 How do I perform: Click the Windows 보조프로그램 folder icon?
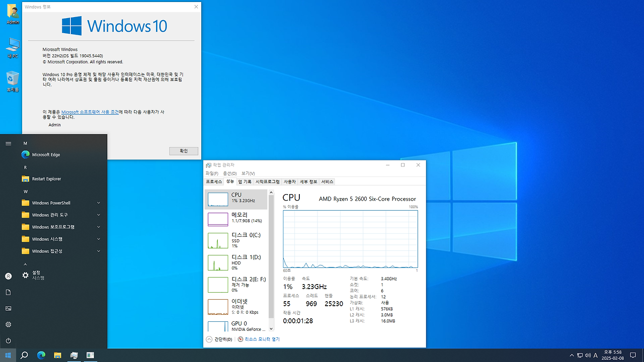(26, 227)
